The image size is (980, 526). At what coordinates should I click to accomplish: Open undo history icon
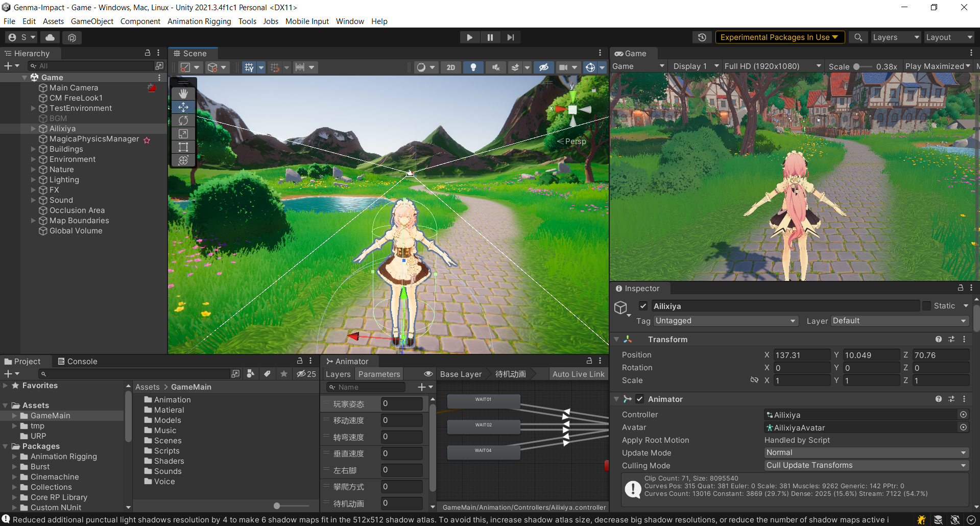tap(702, 37)
